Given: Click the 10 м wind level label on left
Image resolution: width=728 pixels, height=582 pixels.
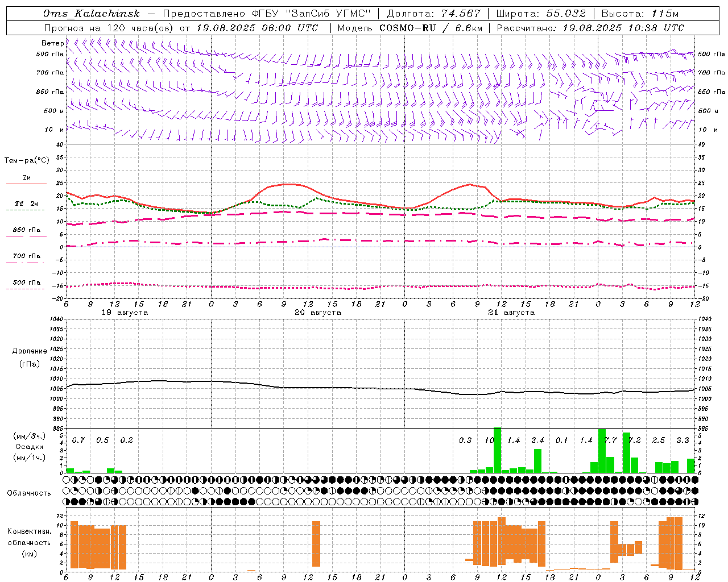Looking at the screenshot, I should [54, 130].
